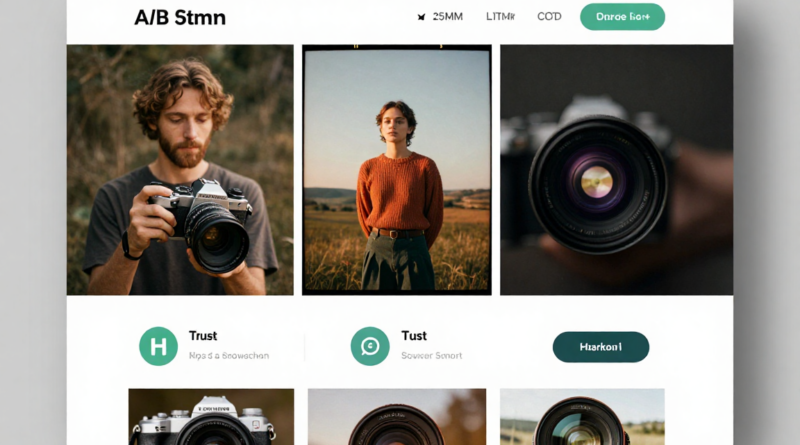This screenshot has height=445, width=800.
Task: Click the A/B Stmn site logo
Action: coord(179,17)
